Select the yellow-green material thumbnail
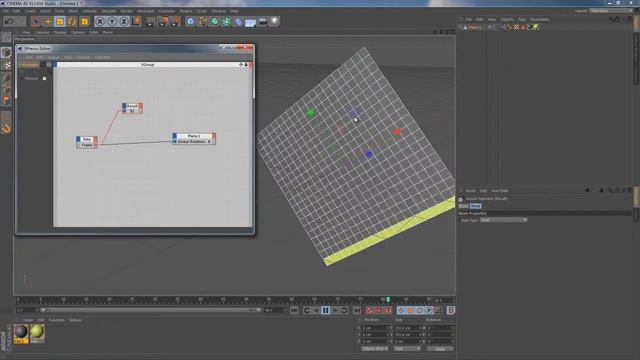 pyautogui.click(x=37, y=333)
